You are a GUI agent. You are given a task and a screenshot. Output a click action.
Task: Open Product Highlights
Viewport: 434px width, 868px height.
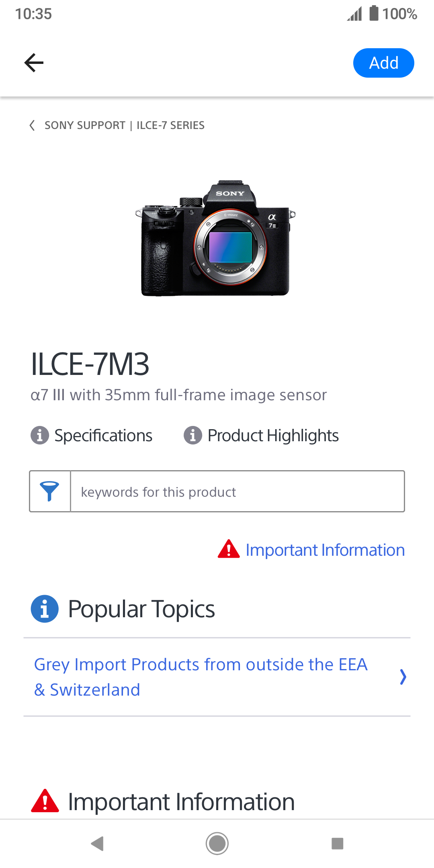pos(273,436)
